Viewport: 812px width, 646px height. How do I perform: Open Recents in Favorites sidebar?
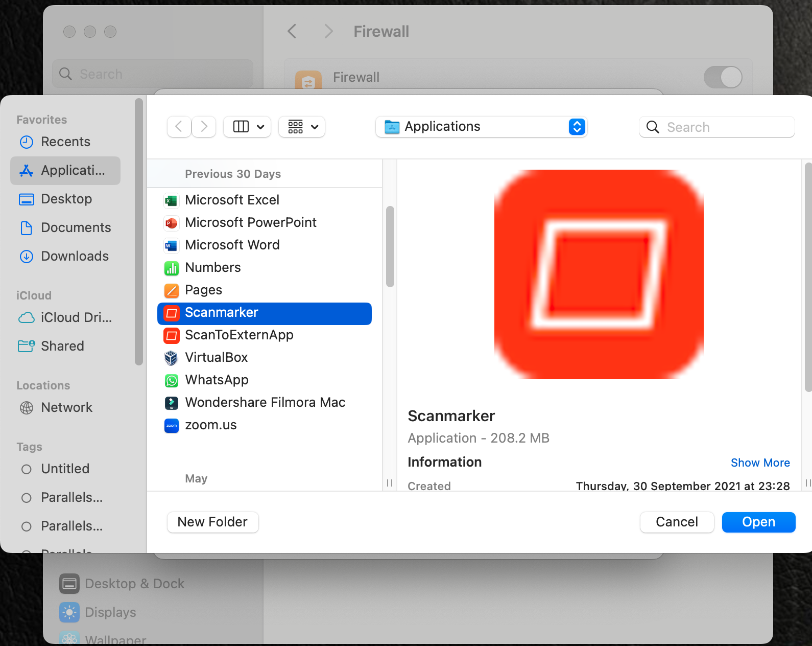pos(65,142)
